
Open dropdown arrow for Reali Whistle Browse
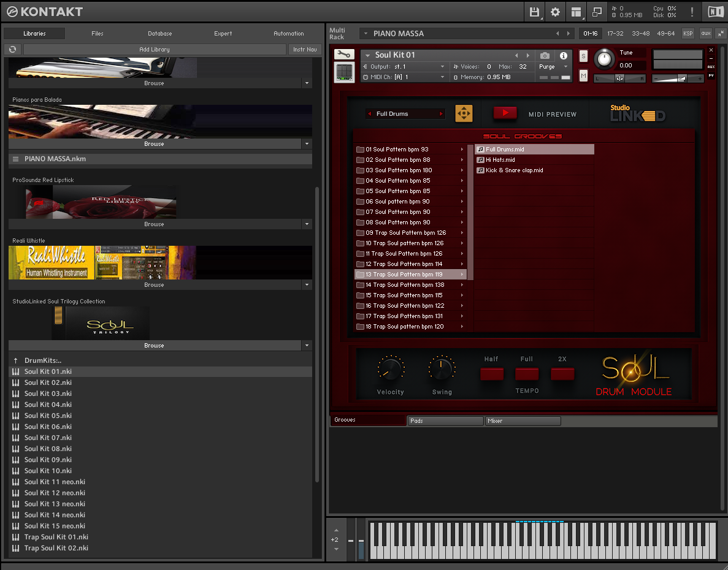(307, 285)
